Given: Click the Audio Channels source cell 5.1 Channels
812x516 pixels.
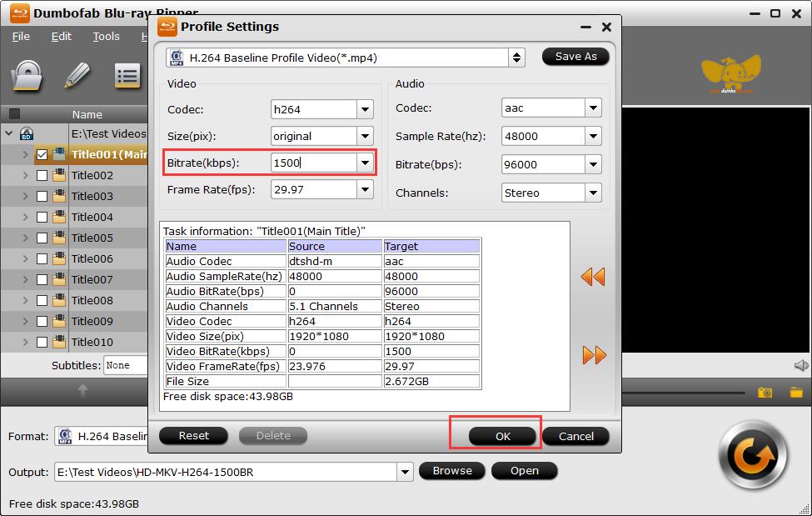Looking at the screenshot, I should [335, 307].
